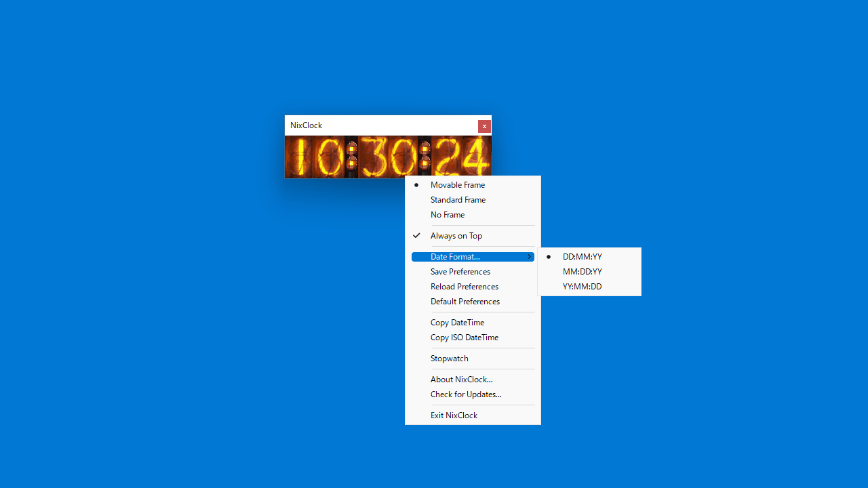Toggle Always on Top

point(473,236)
